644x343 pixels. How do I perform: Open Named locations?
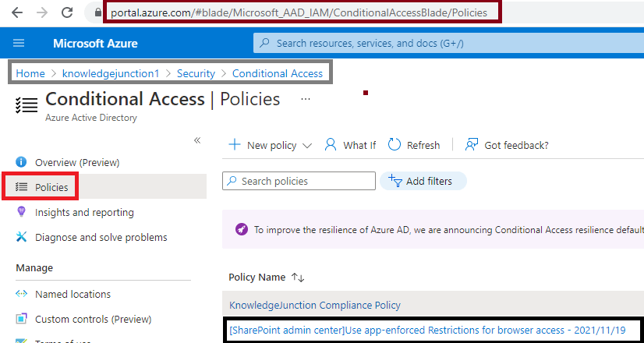point(73,295)
